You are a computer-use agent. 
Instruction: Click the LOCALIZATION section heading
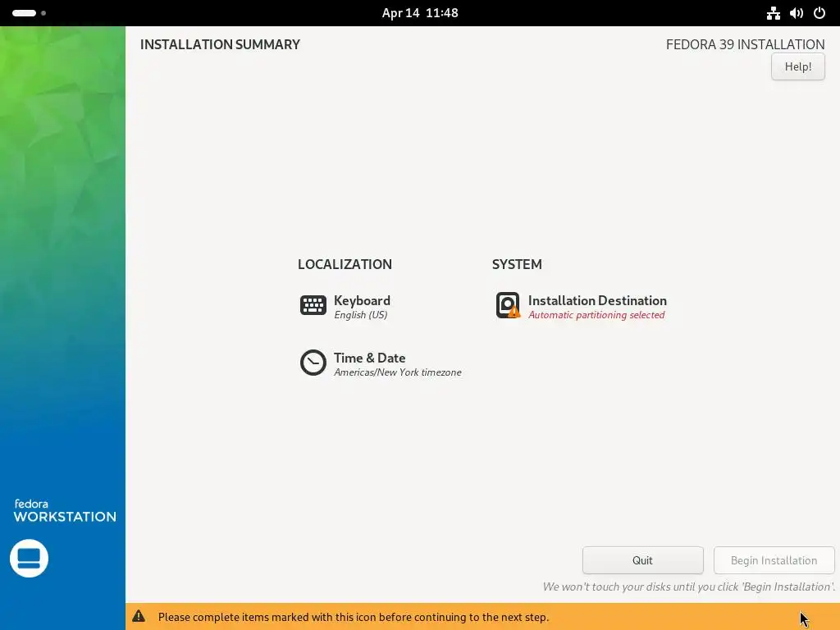click(x=345, y=264)
